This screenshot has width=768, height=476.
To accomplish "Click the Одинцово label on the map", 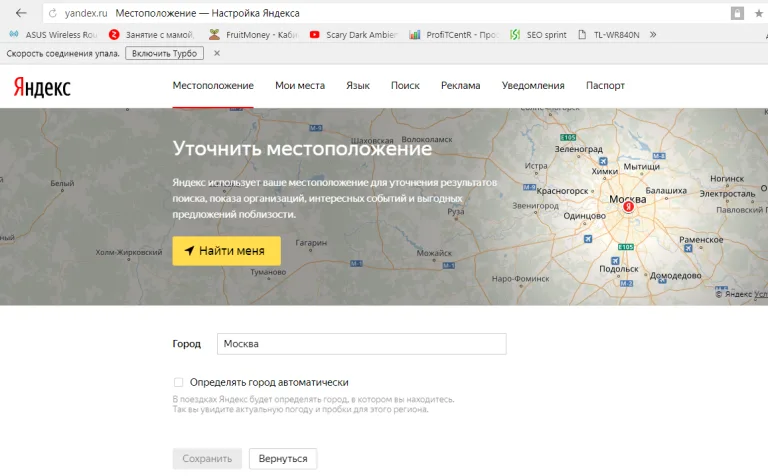I will pos(584,216).
